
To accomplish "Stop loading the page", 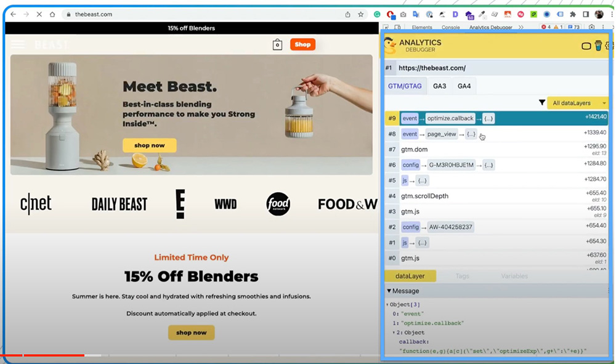I will point(39,14).
